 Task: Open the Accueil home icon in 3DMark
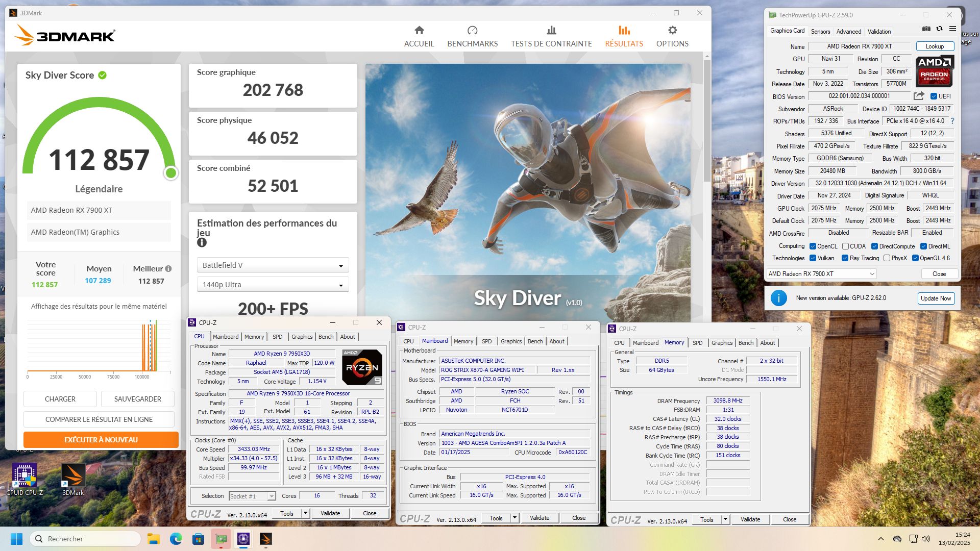pos(419,30)
